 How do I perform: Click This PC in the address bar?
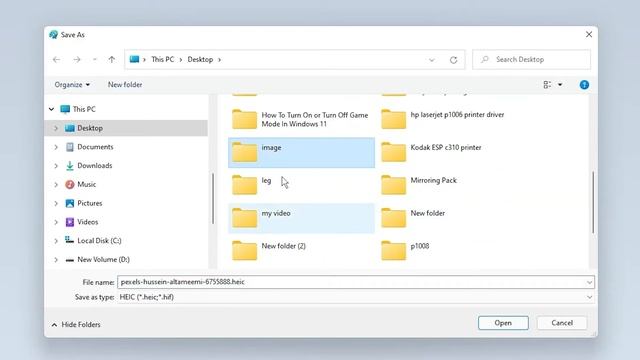click(x=162, y=60)
